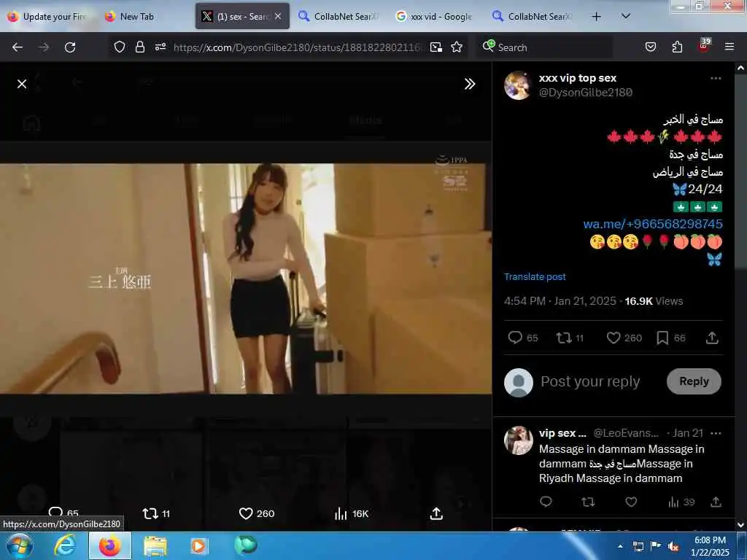Open a new browser tab with plus
The image size is (747, 560).
pos(596,17)
